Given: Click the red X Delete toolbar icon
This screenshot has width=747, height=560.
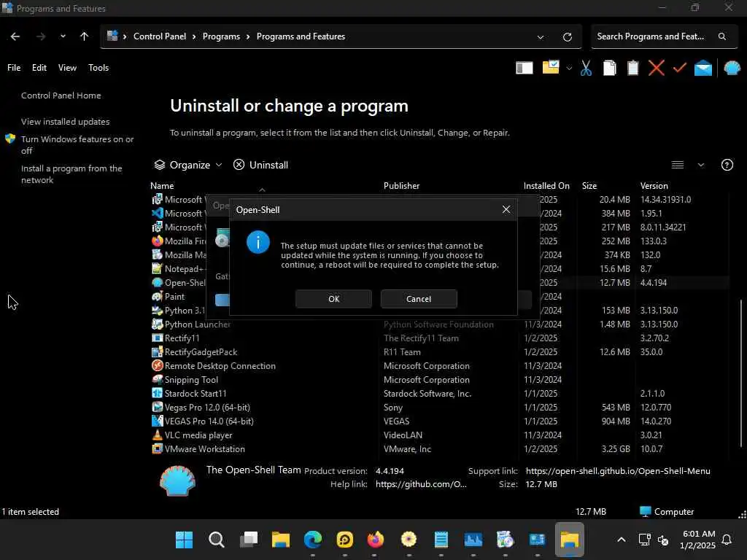Looking at the screenshot, I should pyautogui.click(x=656, y=68).
